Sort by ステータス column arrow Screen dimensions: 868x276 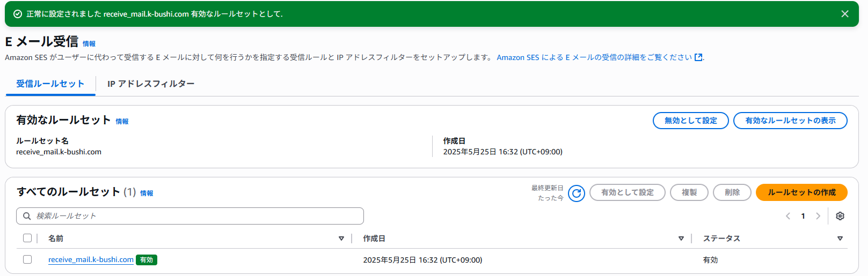[x=840, y=238]
